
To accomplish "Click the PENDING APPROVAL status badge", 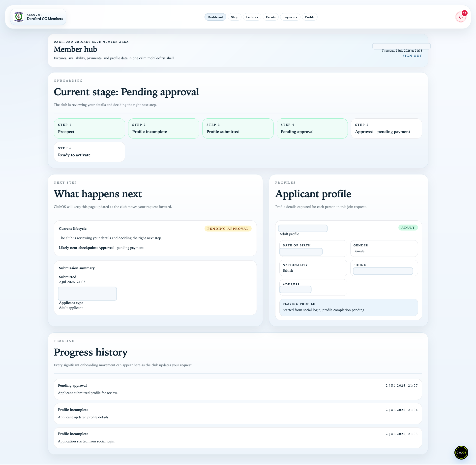I will coord(228,229).
